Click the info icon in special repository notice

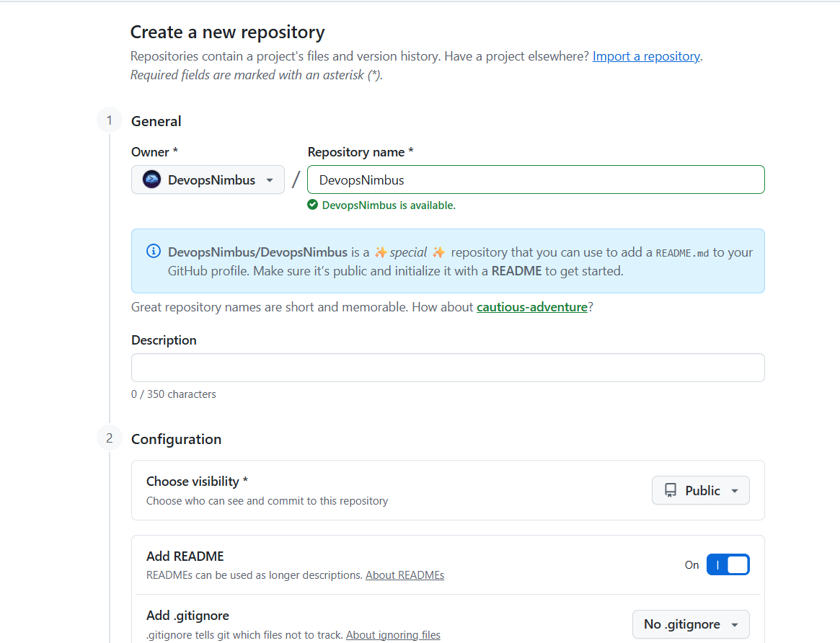click(153, 251)
